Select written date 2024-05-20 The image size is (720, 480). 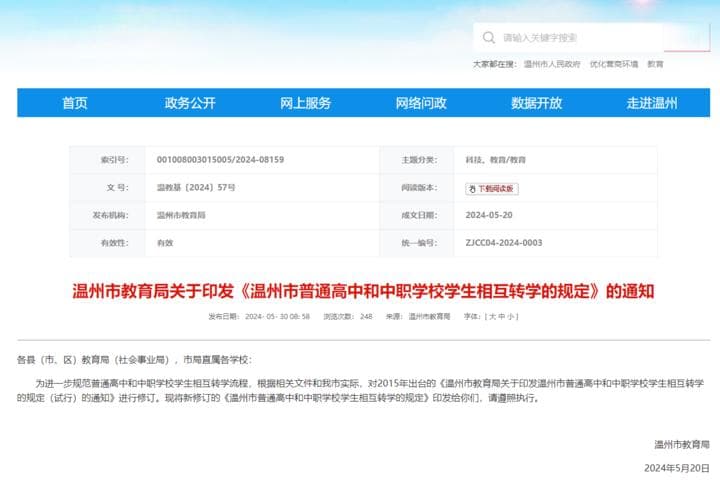coord(489,215)
